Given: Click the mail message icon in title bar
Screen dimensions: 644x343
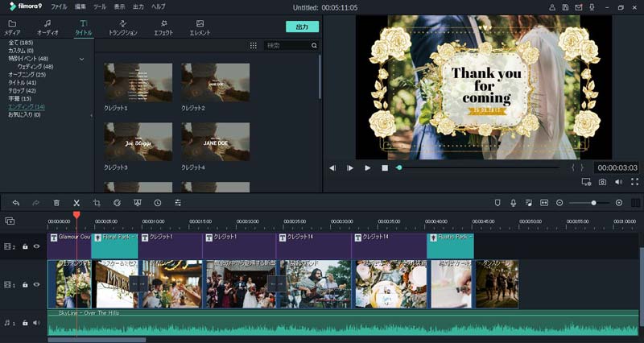Looking at the screenshot, I should point(579,7).
